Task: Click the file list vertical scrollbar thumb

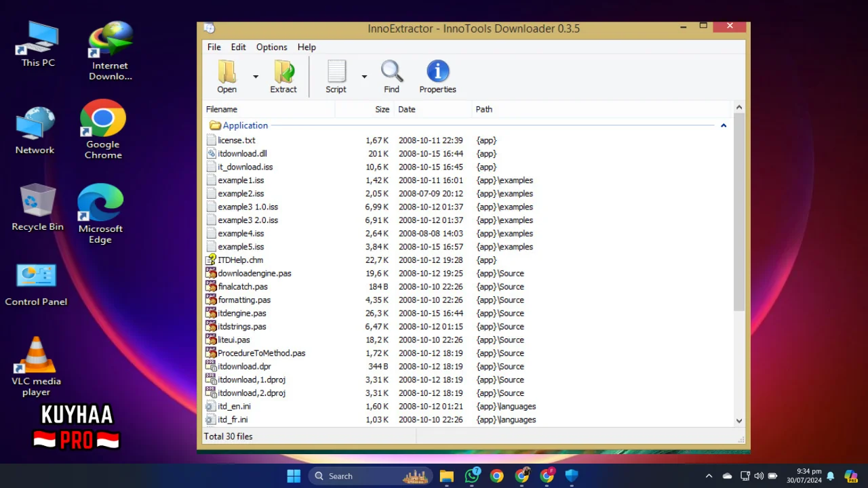Action: coord(739,212)
